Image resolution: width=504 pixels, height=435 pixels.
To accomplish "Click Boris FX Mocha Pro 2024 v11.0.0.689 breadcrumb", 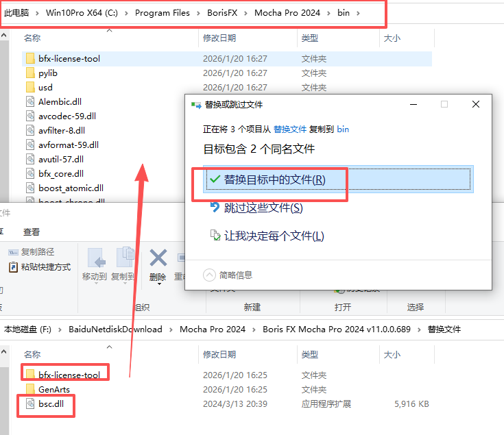I will (337, 330).
